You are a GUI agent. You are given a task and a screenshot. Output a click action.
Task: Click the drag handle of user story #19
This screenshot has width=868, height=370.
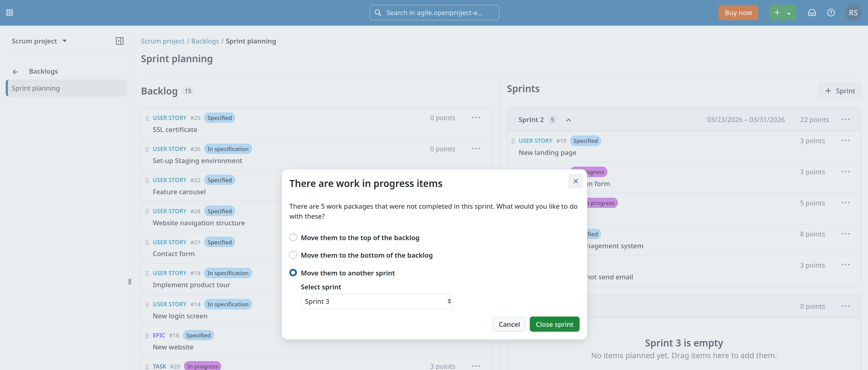click(513, 141)
